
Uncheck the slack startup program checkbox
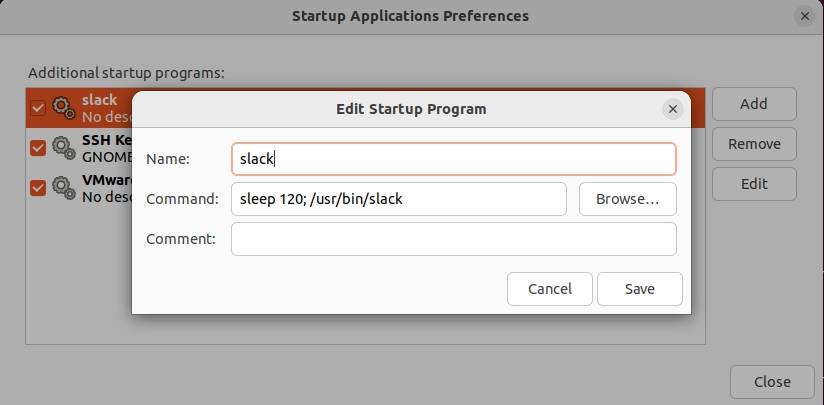38,107
